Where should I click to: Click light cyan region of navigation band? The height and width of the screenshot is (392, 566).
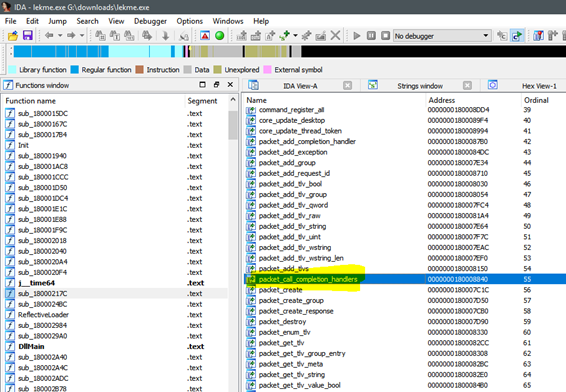tap(129, 51)
